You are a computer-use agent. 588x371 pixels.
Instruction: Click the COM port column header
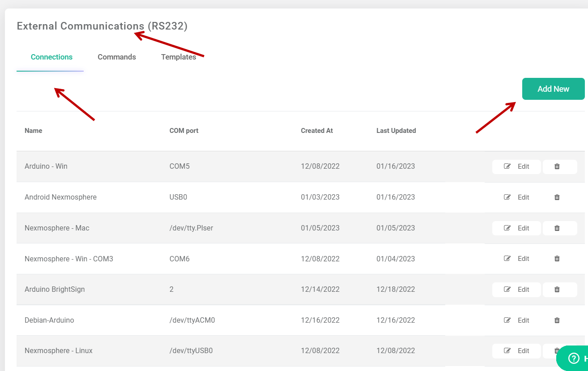click(184, 131)
